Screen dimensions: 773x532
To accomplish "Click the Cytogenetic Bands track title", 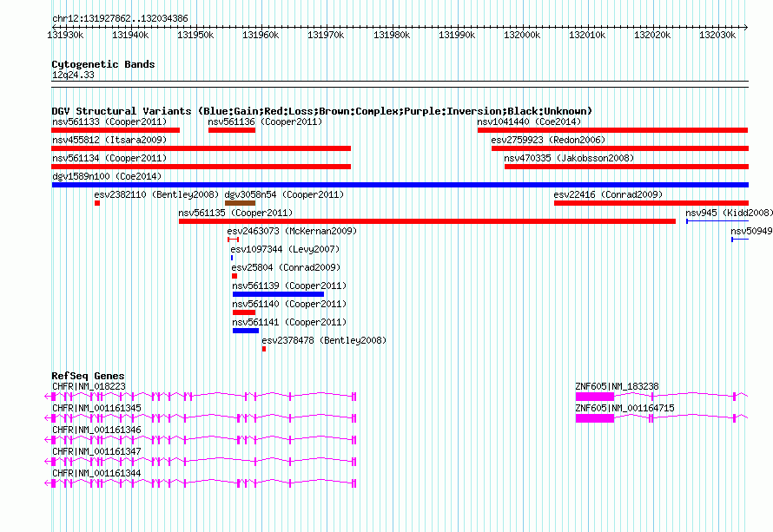I will click(103, 64).
